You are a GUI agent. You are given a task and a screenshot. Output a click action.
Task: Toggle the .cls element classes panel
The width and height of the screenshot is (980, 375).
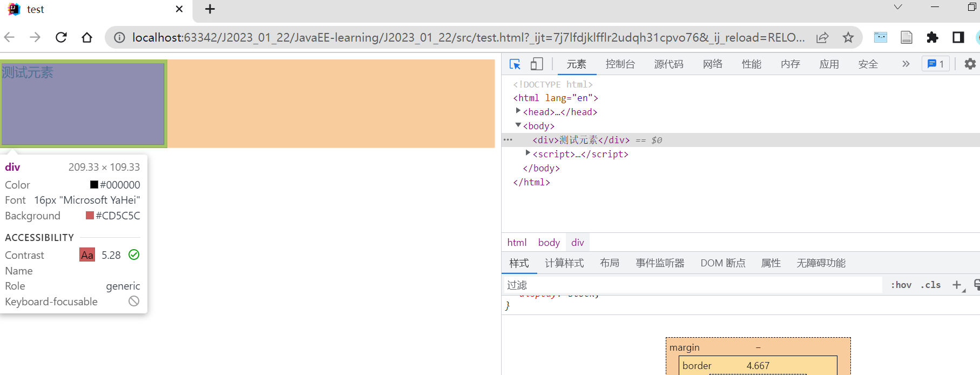pyautogui.click(x=930, y=285)
